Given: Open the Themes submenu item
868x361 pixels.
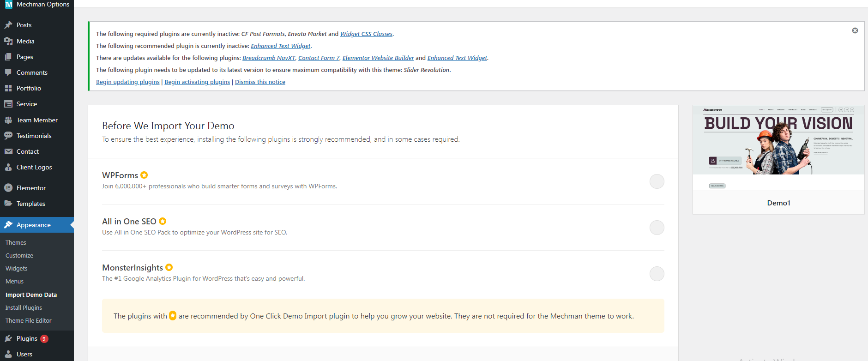Looking at the screenshot, I should pos(16,242).
